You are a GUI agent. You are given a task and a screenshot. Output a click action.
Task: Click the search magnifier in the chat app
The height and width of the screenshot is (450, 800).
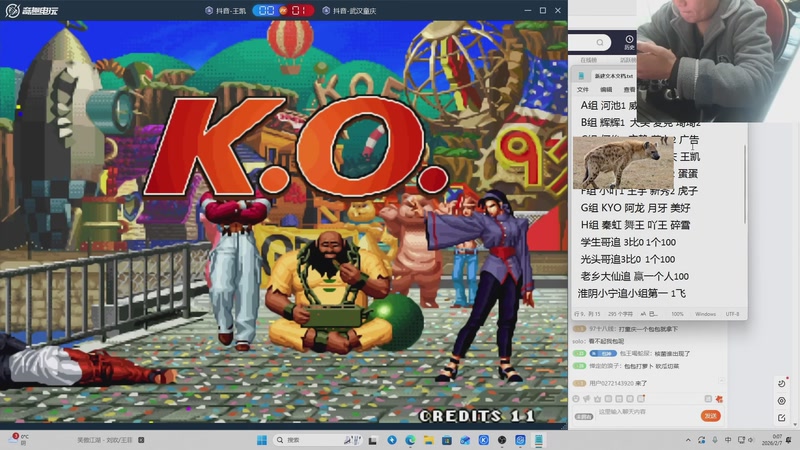click(x=600, y=42)
